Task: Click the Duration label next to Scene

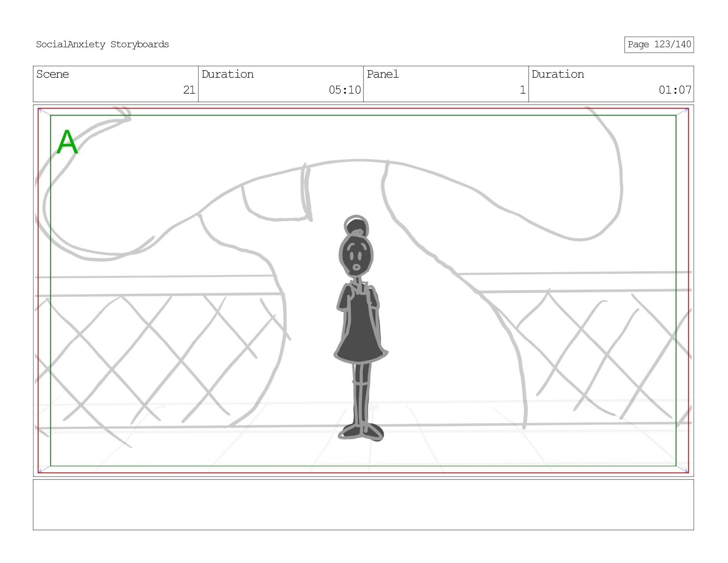Action: tap(228, 74)
